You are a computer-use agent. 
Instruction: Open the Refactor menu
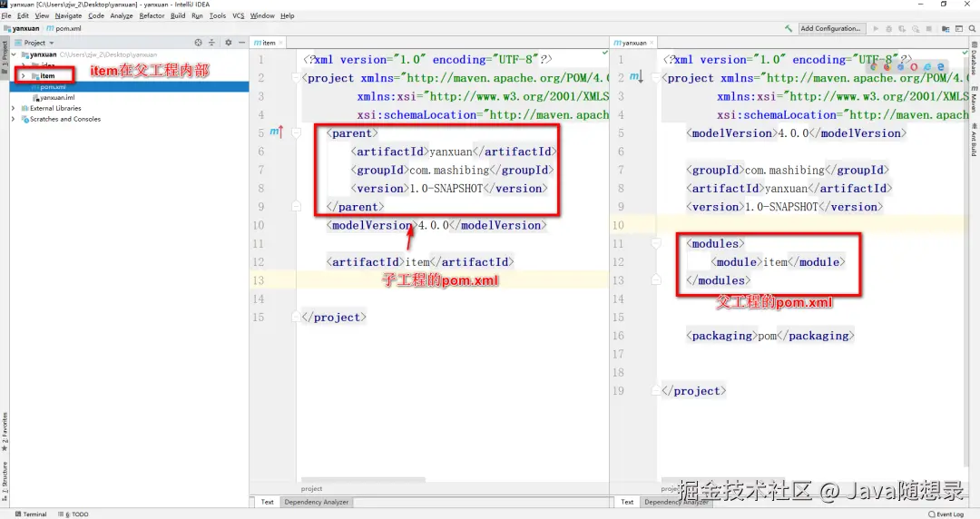pos(152,15)
